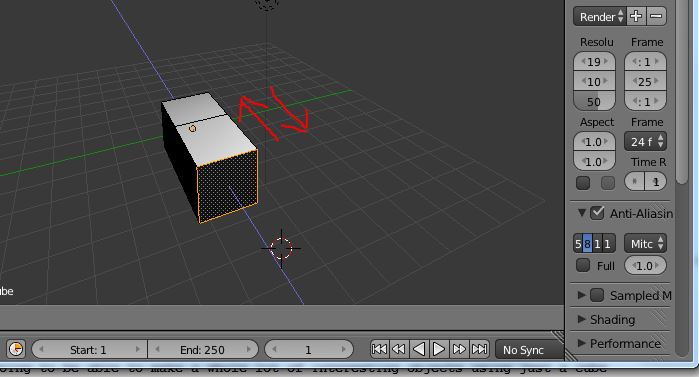Click the resolution percentage slider at 50
Screen dimensions: 699x377
(594, 102)
